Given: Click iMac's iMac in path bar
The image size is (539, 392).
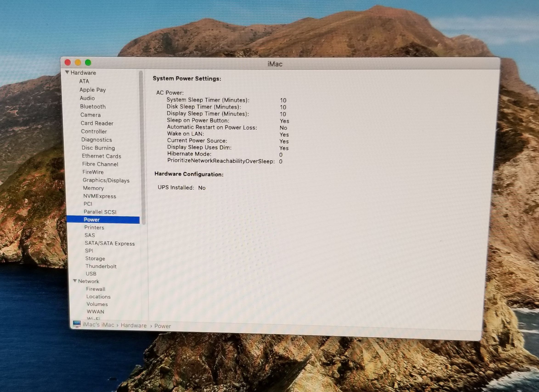Looking at the screenshot, I should point(98,325).
